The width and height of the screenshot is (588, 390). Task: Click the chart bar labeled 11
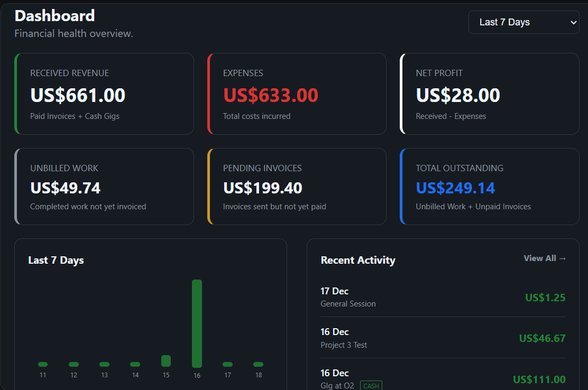coord(42,364)
